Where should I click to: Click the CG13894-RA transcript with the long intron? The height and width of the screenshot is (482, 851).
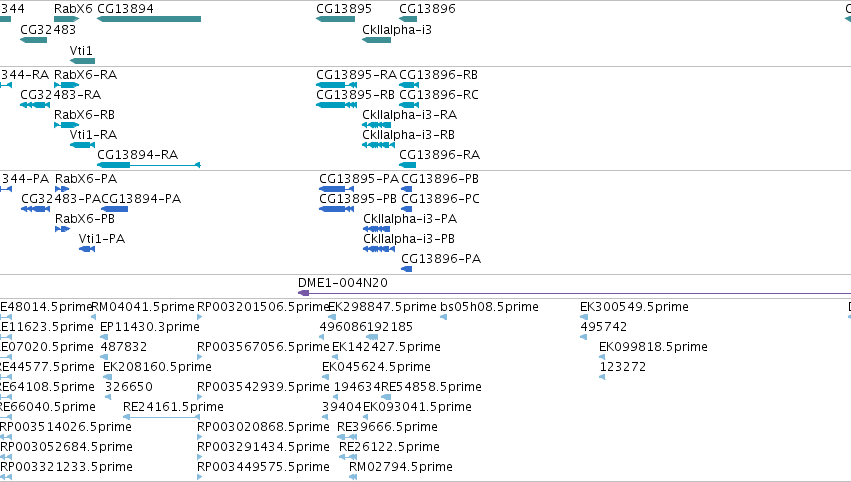pyautogui.click(x=149, y=165)
